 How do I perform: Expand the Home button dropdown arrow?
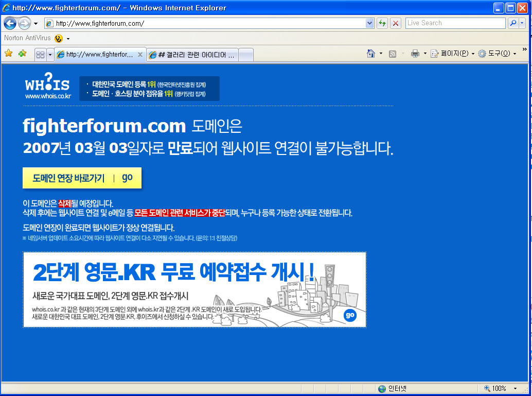pyautogui.click(x=381, y=54)
